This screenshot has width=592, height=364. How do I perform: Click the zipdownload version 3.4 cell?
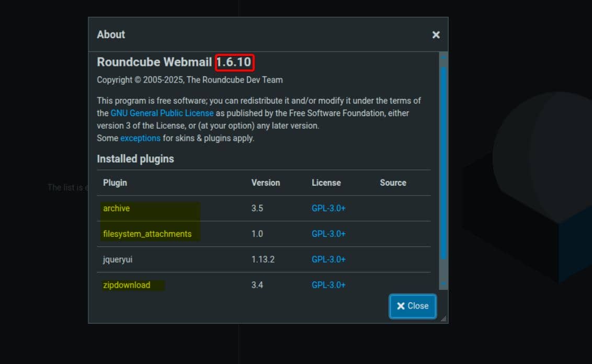click(257, 285)
